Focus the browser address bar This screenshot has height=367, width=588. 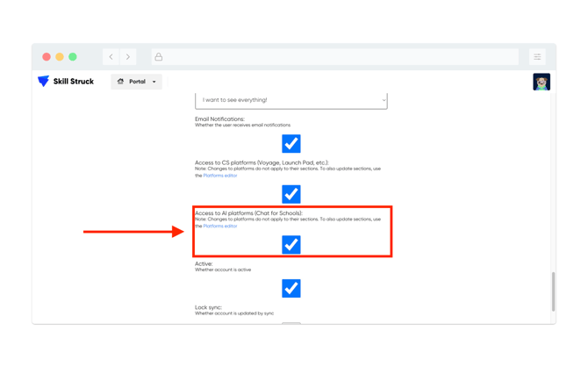click(x=338, y=57)
